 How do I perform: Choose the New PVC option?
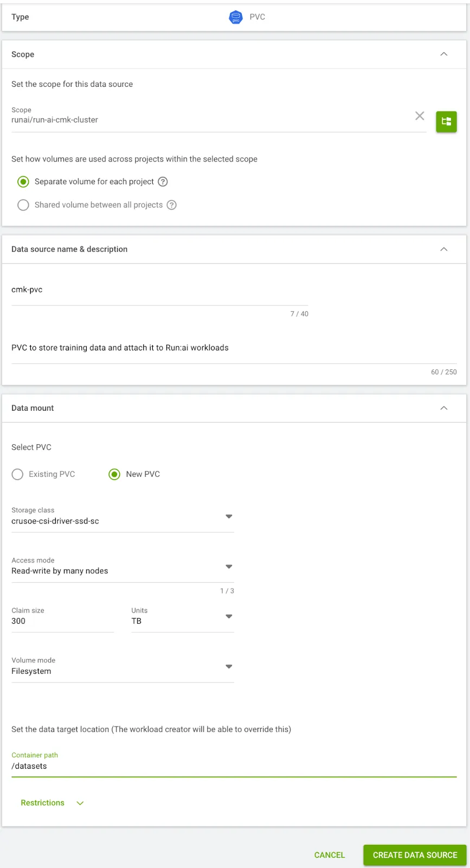click(x=114, y=474)
